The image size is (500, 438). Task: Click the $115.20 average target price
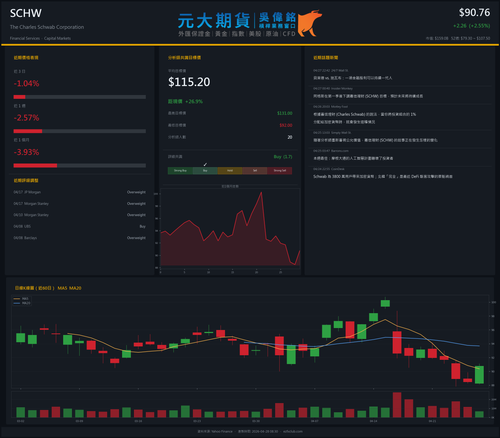pyautogui.click(x=189, y=82)
